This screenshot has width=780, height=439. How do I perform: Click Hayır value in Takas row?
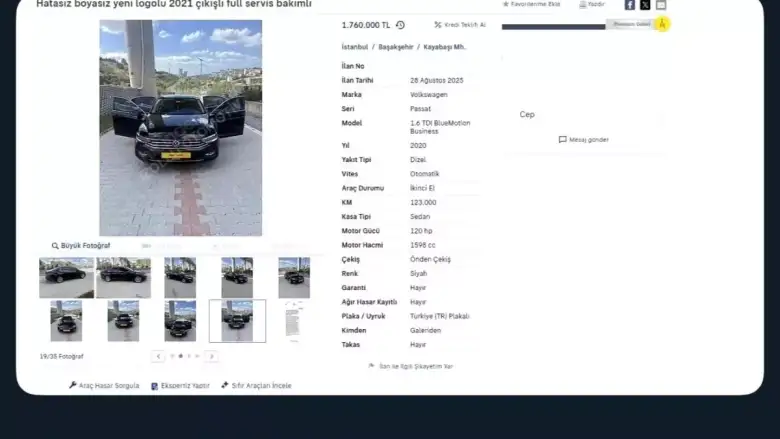pos(418,345)
